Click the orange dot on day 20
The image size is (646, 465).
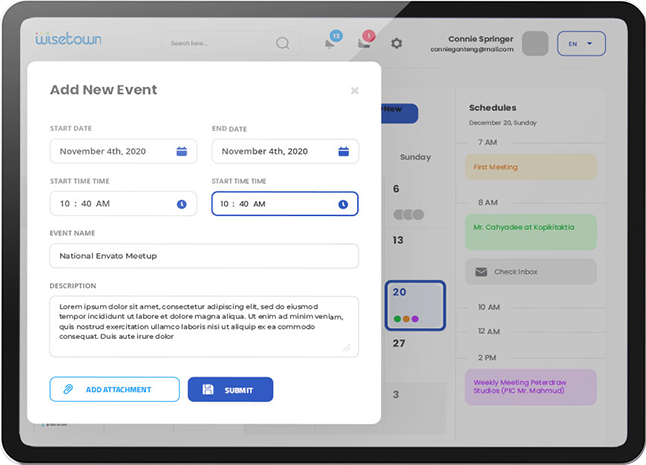pos(406,319)
